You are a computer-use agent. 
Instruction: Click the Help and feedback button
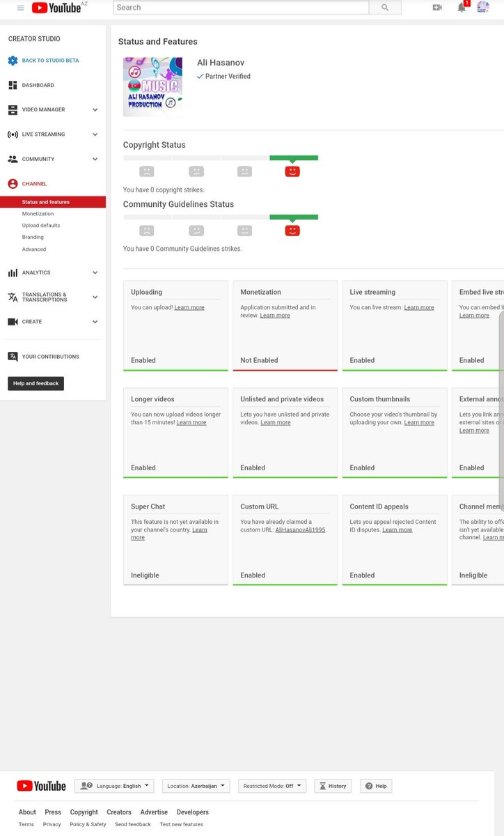(x=36, y=383)
